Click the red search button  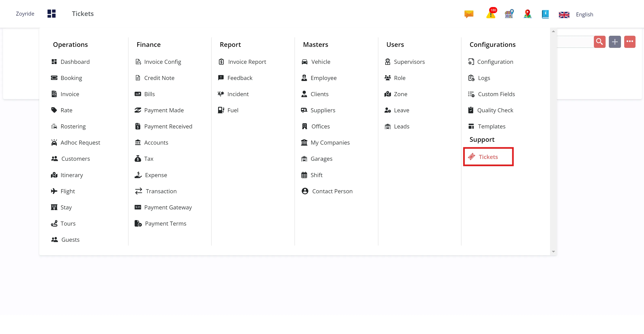pos(600,42)
